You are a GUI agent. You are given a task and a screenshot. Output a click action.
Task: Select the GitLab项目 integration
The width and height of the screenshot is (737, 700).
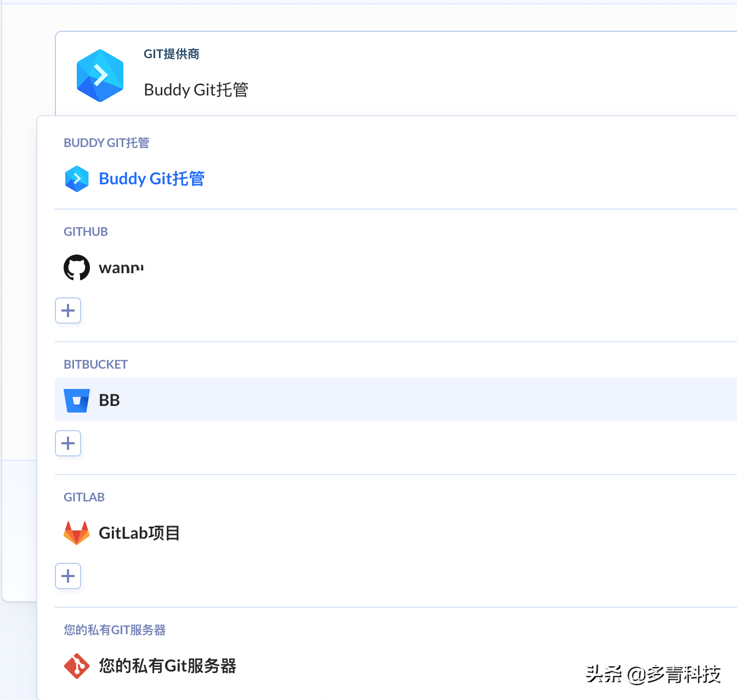pyautogui.click(x=139, y=533)
